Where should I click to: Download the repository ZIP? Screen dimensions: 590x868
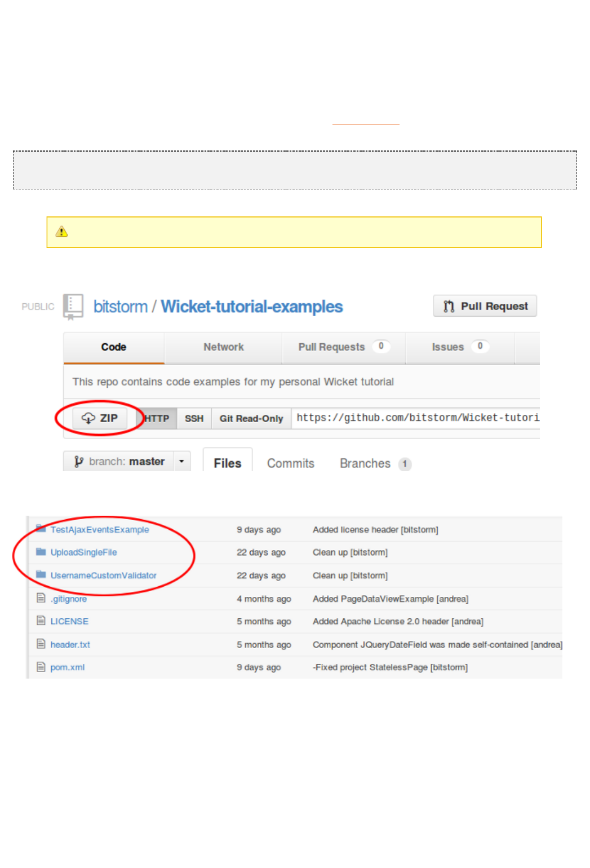[x=100, y=418]
